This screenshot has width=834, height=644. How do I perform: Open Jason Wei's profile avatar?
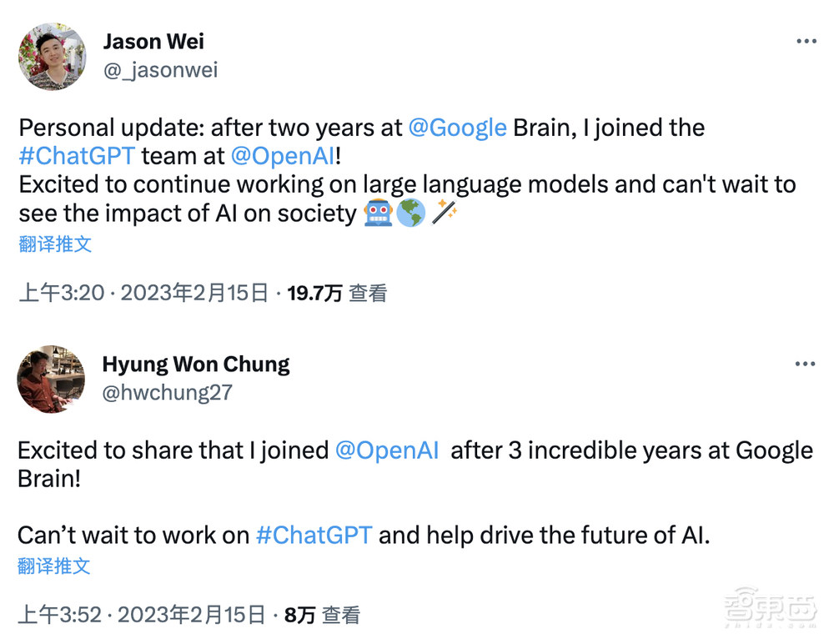[52, 56]
